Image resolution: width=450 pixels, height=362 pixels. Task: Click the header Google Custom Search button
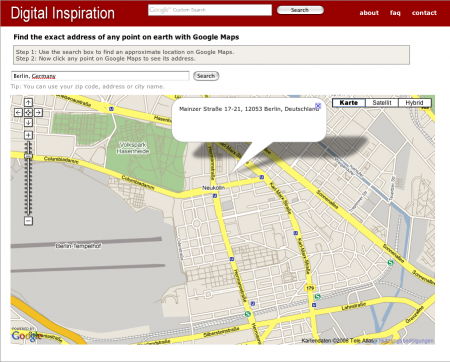(300, 10)
